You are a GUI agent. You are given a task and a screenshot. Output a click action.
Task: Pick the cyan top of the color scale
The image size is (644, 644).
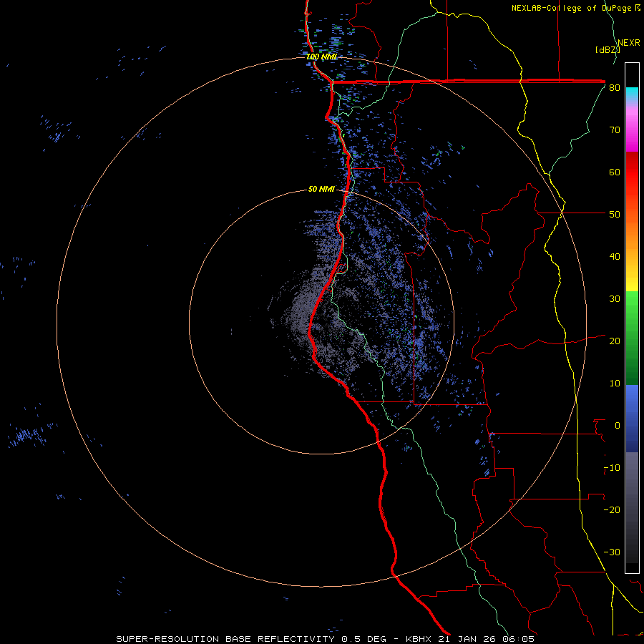click(x=632, y=94)
